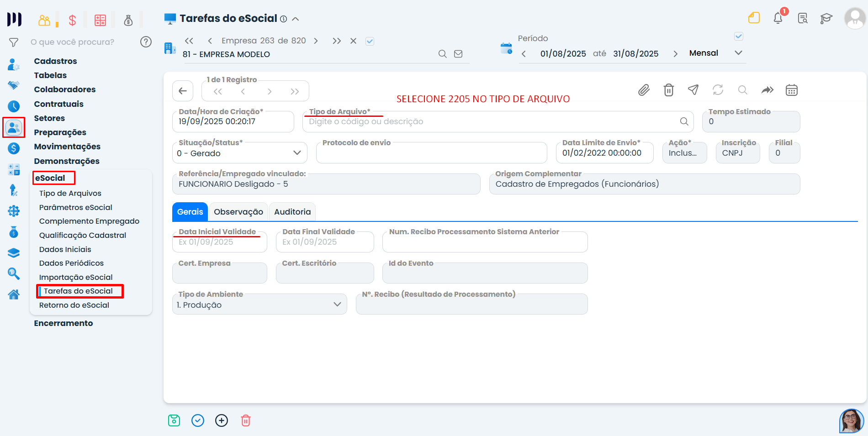
Task: Go to next record arrow in Registro navigator
Action: [x=270, y=91]
